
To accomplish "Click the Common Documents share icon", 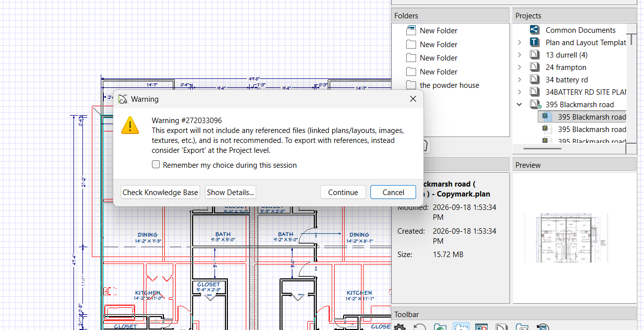I will tap(534, 30).
